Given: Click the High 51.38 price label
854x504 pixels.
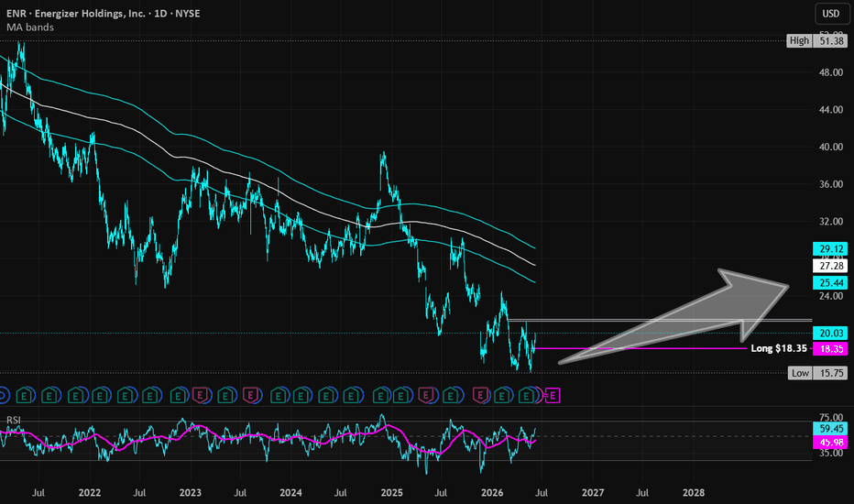Looking at the screenshot, I should pos(817,40).
